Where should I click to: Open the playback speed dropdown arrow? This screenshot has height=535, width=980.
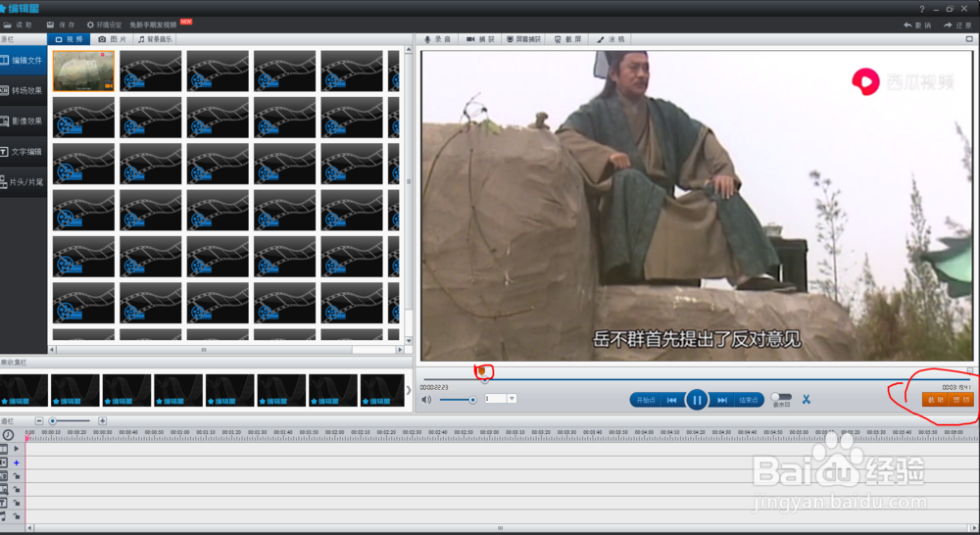512,399
